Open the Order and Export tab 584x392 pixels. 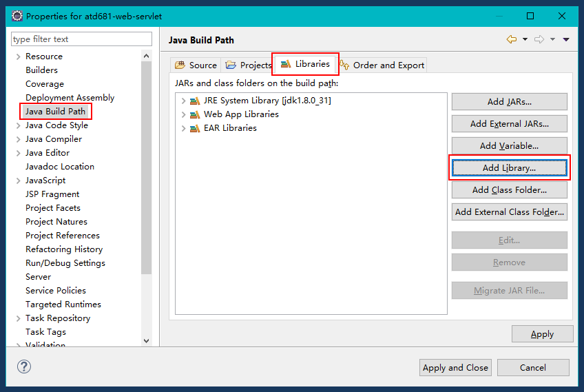click(382, 65)
